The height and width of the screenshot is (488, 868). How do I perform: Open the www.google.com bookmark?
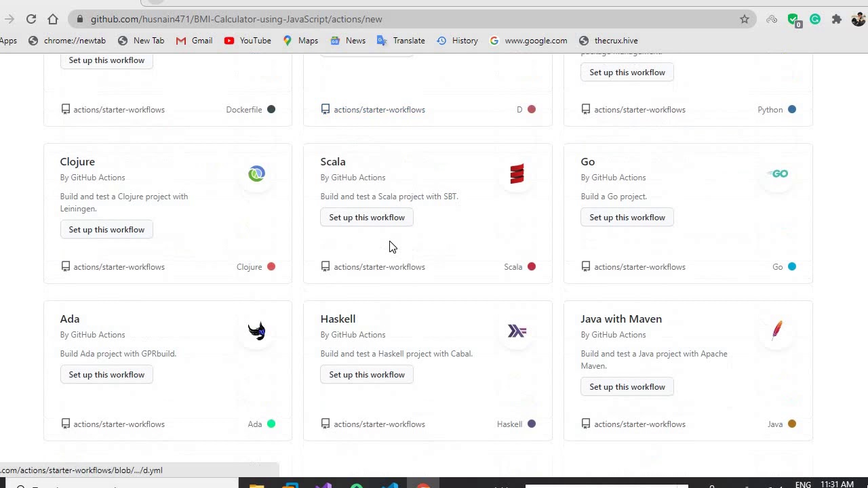(528, 41)
